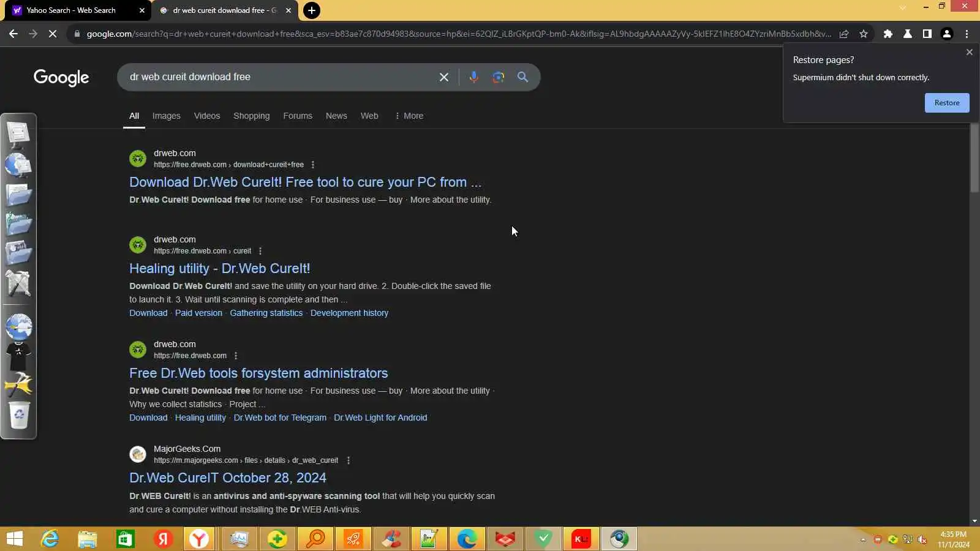Image resolution: width=980 pixels, height=551 pixels.
Task: Open options for the free.drweb.com cureit result
Action: pyautogui.click(x=260, y=251)
